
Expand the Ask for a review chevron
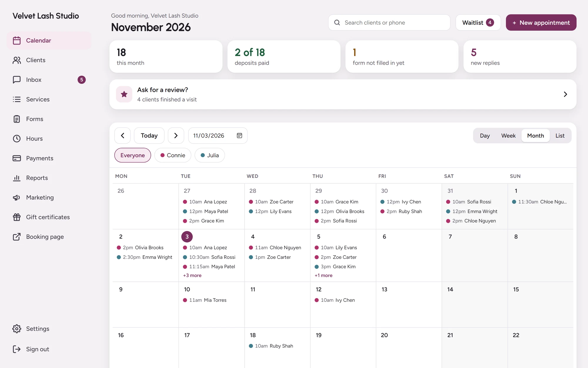coord(565,94)
